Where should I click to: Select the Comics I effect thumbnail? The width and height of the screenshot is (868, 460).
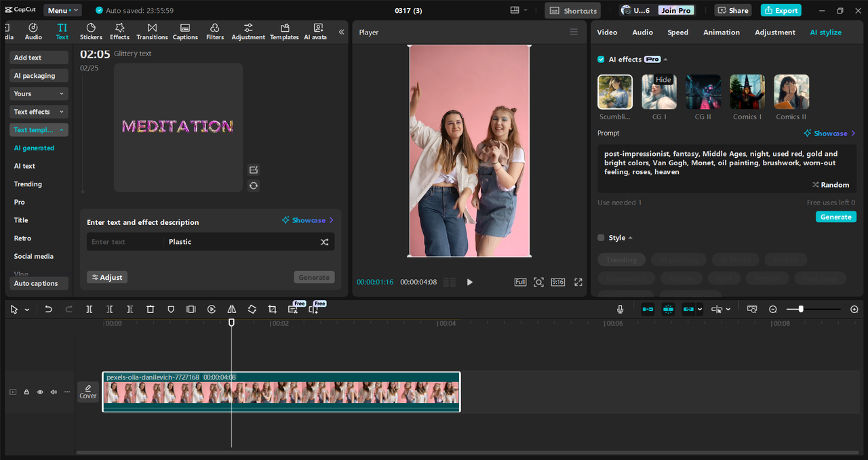tap(747, 92)
